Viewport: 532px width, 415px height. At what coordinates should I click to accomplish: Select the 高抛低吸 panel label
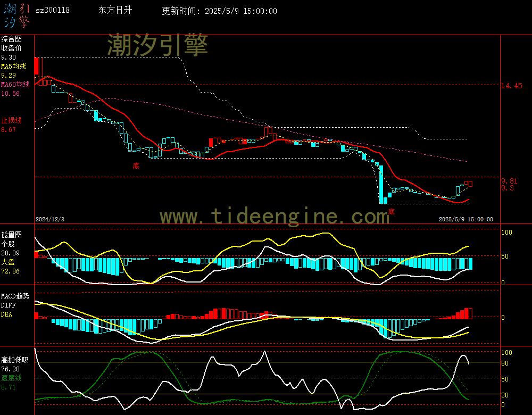(x=15, y=360)
